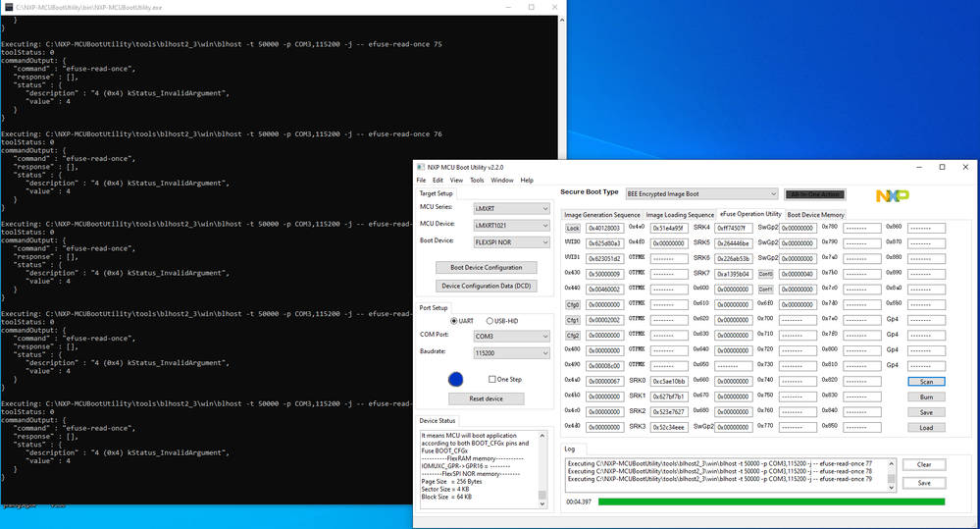Click the Cfg2 fuse button
This screenshot has height=529, width=980.
tap(573, 335)
